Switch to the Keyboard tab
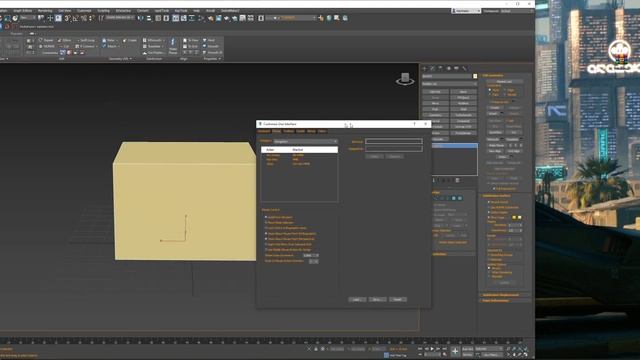This screenshot has height=360, width=640. pos(264,131)
